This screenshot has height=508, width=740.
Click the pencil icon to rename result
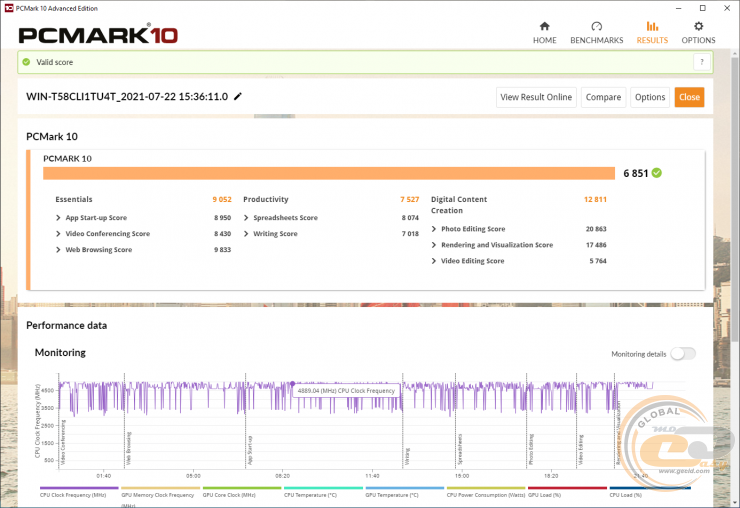pyautogui.click(x=238, y=96)
